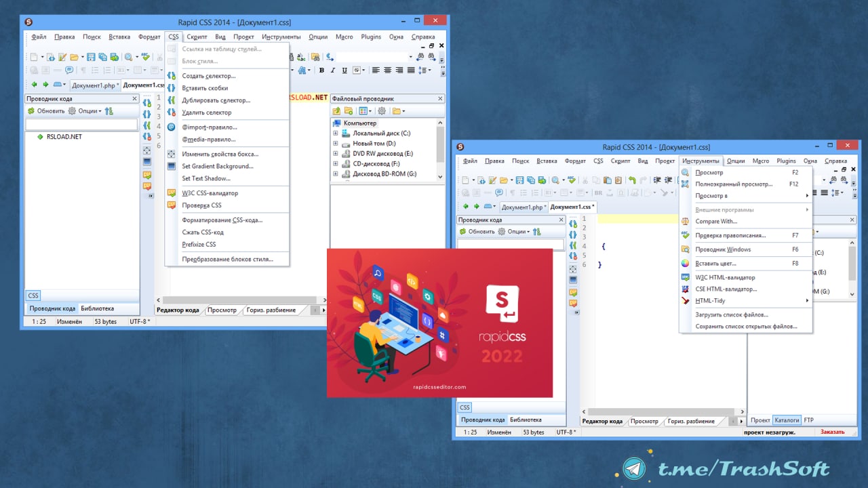Expand 'Локальный диск (C:)' tree node

click(x=335, y=134)
